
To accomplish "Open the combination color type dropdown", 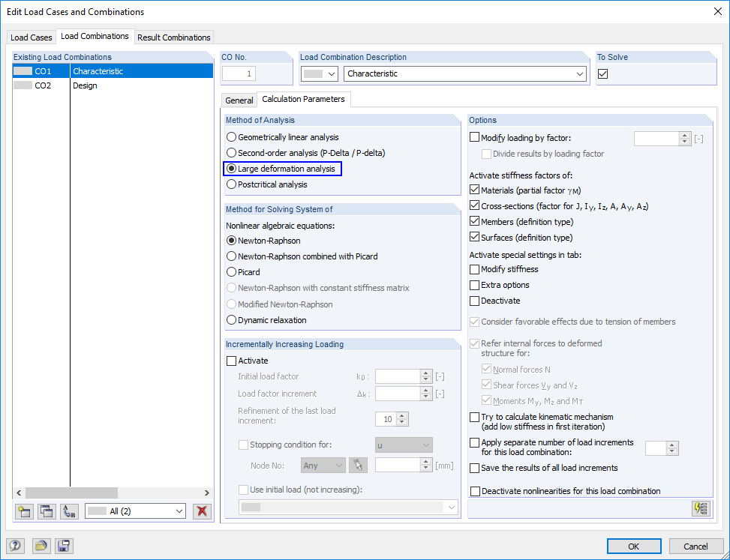I will (x=320, y=74).
